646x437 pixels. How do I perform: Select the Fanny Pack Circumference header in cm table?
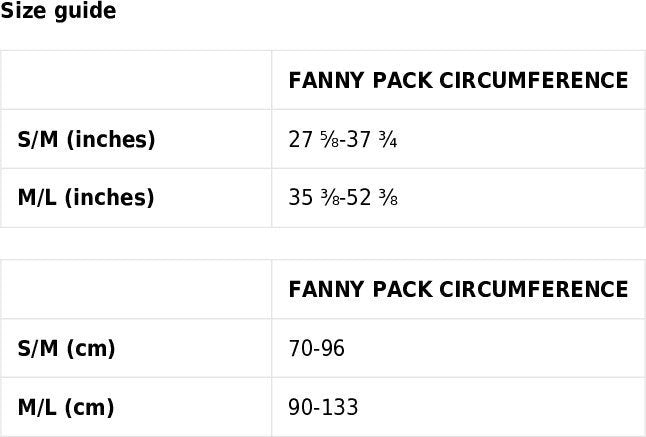click(458, 290)
